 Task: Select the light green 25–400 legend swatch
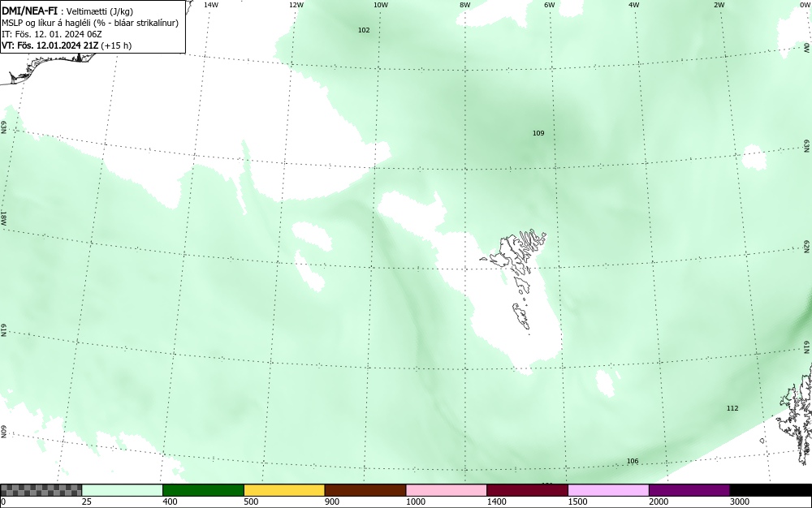[x=123, y=490]
